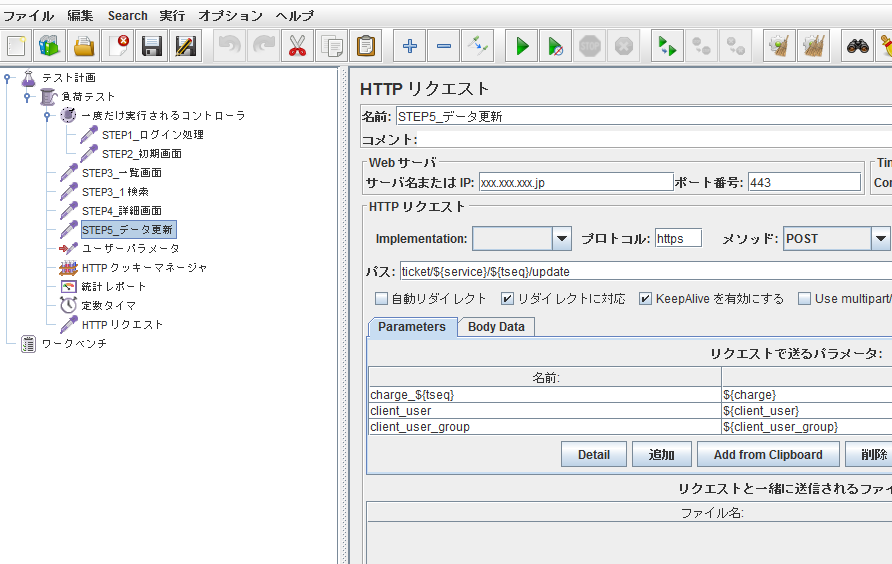Start the test with green play icon
Viewport: 892px width, 564px height.
point(522,46)
